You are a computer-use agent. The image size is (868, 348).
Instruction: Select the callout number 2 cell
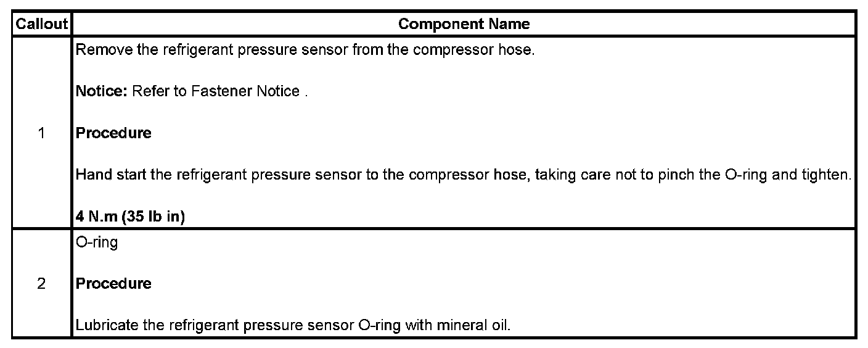pyautogui.click(x=41, y=284)
